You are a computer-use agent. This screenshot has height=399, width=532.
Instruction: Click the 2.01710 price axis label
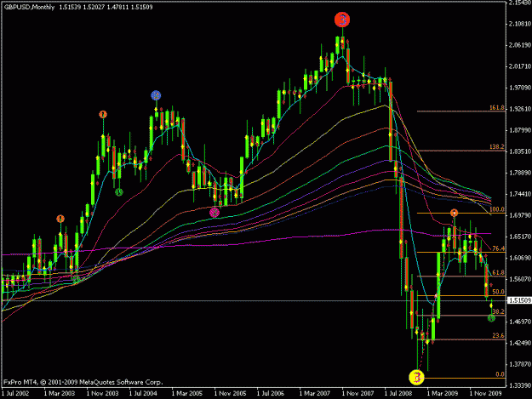(x=520, y=66)
